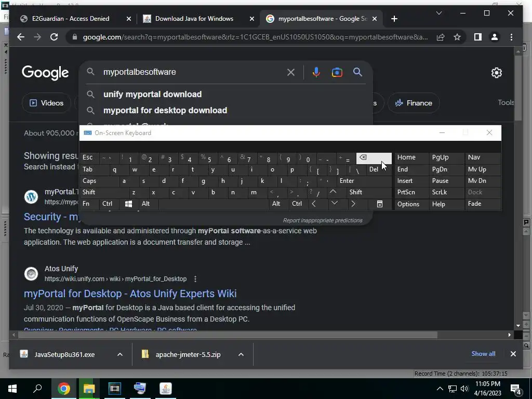This screenshot has width=532, height=399.
Task: Click the spacebar on On-Screen Keyboard
Action: [214, 204]
